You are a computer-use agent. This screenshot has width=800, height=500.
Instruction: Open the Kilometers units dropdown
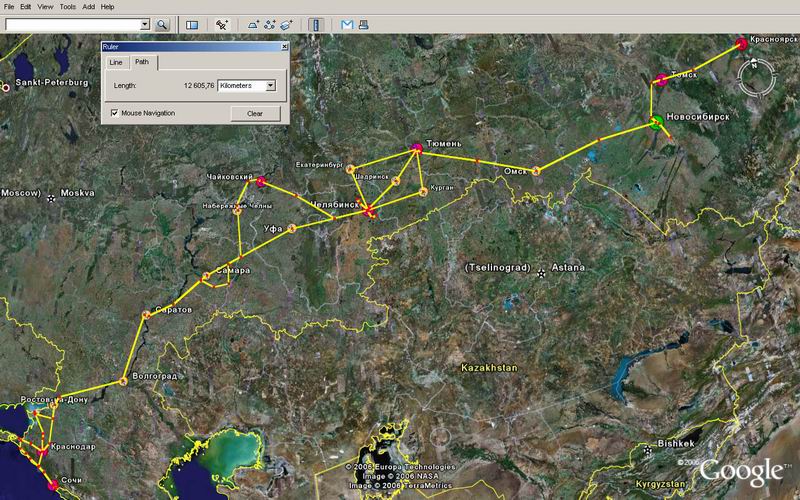(x=270, y=86)
